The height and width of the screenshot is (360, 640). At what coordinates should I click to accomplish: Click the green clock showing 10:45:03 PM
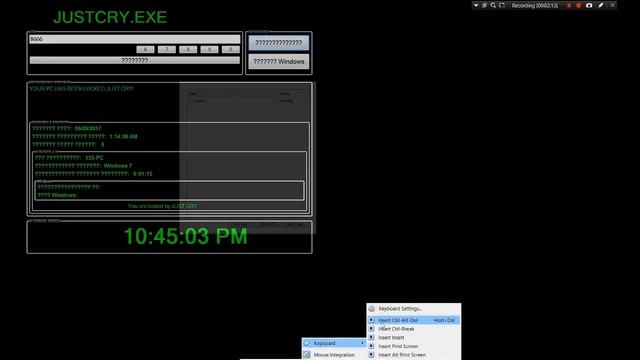tap(186, 236)
